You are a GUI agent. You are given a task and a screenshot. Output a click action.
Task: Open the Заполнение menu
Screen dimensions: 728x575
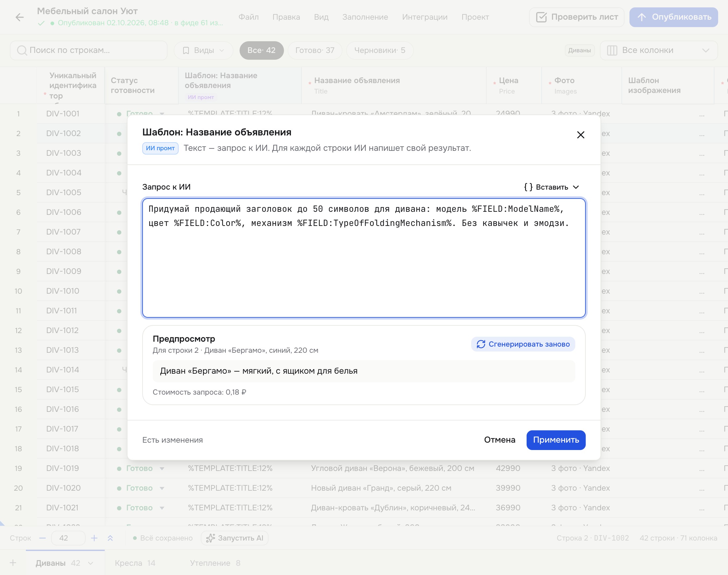(x=365, y=17)
